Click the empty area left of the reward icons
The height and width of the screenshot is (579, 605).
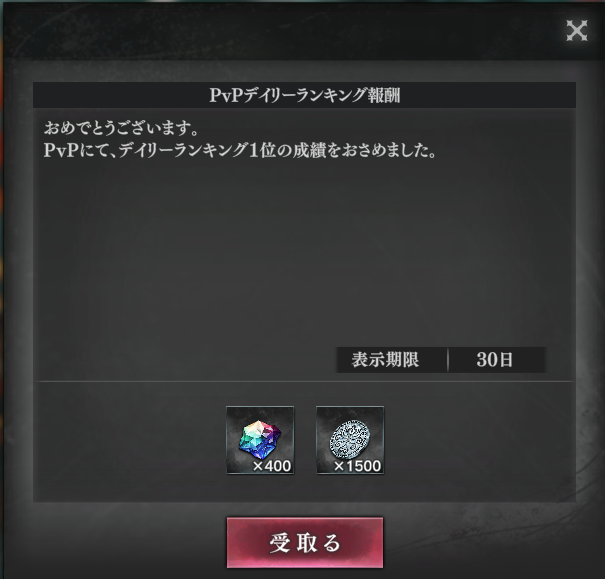coord(129,440)
